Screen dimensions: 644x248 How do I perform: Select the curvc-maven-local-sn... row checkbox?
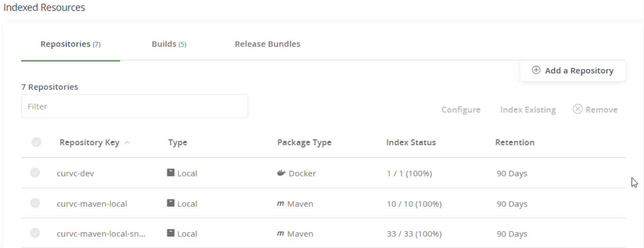pos(35,233)
